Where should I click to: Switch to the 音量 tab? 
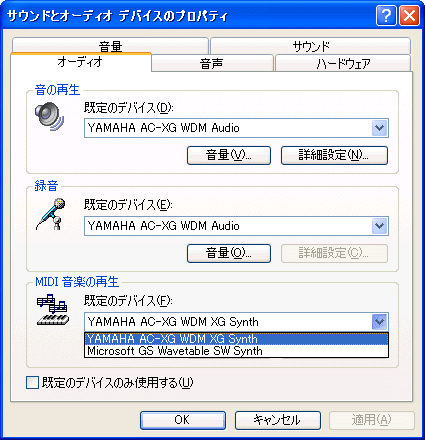pos(110,46)
